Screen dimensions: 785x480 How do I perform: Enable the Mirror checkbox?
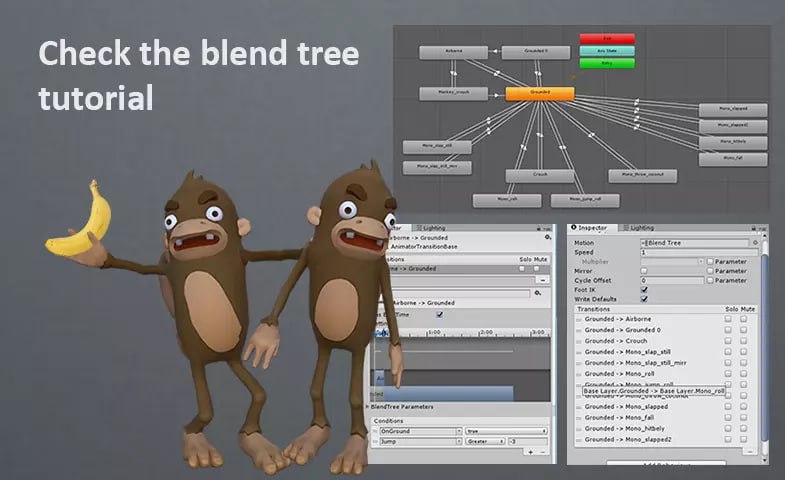click(x=644, y=271)
